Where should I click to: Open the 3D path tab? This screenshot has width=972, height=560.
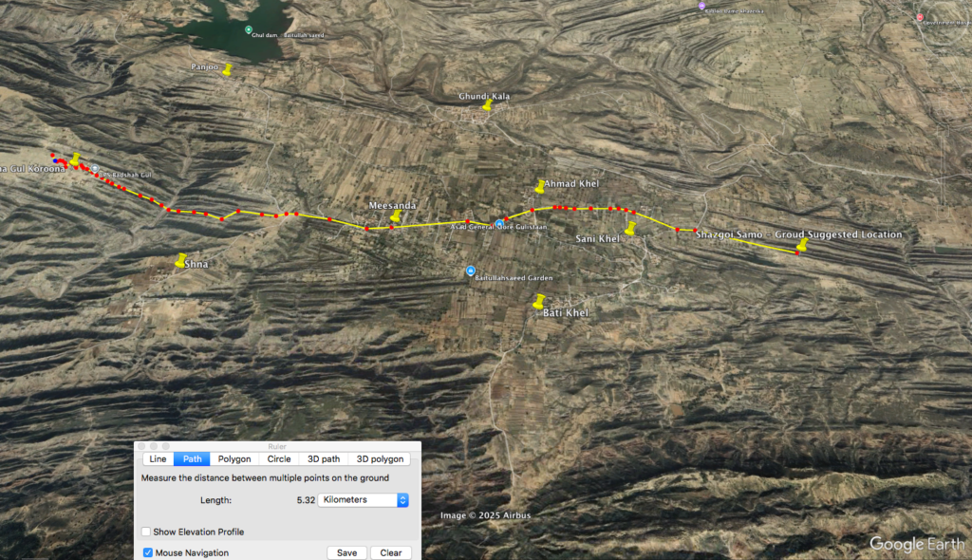pyautogui.click(x=324, y=458)
